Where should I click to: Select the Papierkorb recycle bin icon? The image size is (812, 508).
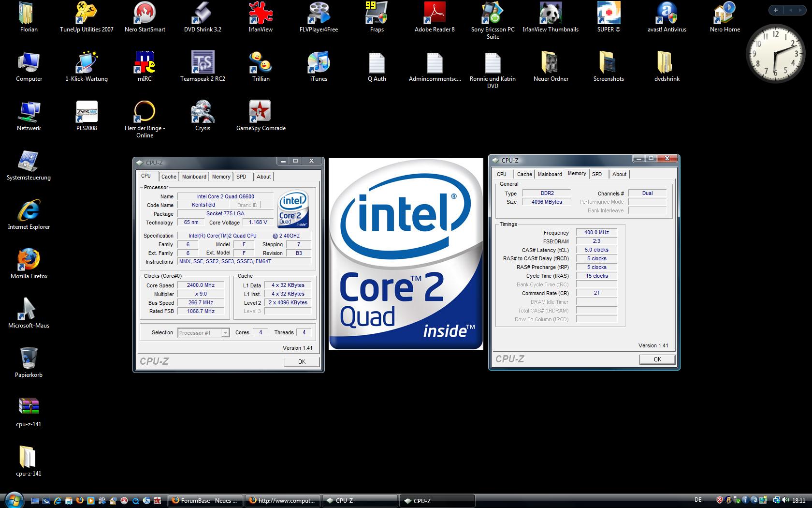tap(29, 363)
